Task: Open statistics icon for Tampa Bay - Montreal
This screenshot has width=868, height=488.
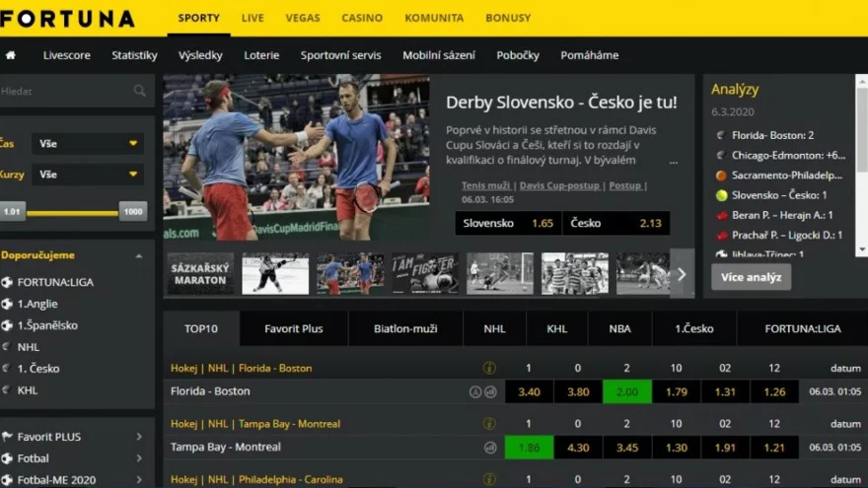Action: 490,448
